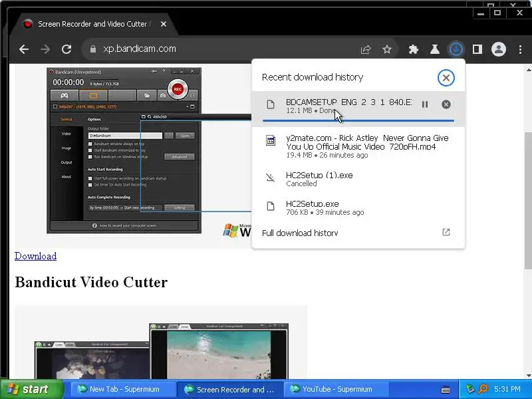Click the red REC button in Bandicam image

click(x=178, y=89)
